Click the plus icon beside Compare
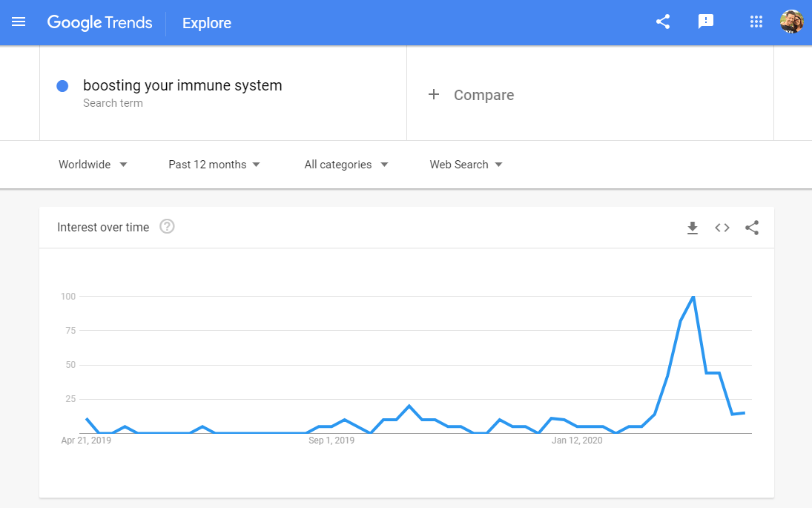The width and height of the screenshot is (812, 508). pos(434,94)
